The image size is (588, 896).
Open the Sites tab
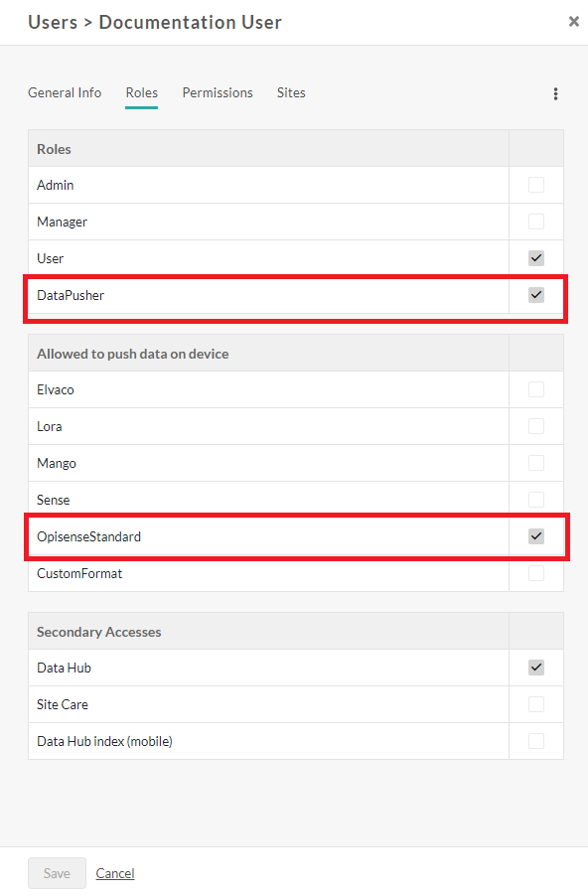291,92
